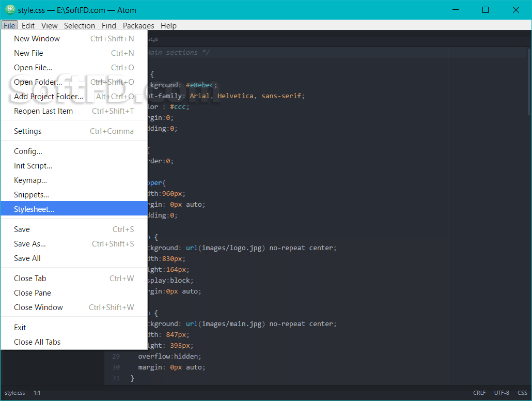Click the editor vertical scrollbar
Image resolution: width=532 pixels, height=401 pixels.
pyautogui.click(x=529, y=82)
